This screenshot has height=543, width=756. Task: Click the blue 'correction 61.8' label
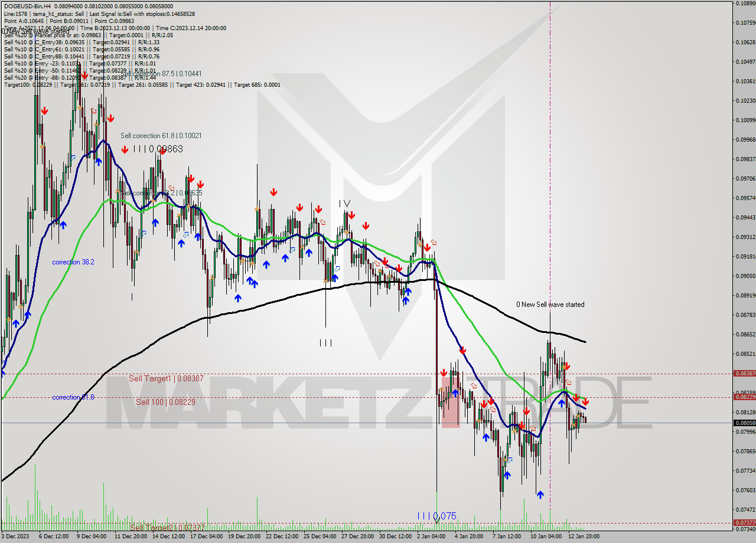tap(73, 397)
